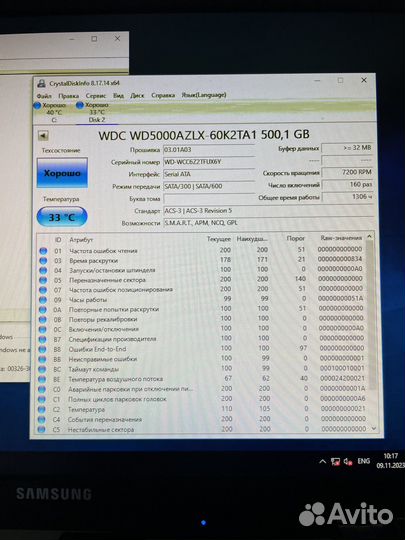Click status icon for attribute 01 Частота ошибок чтения
This screenshot has width=405, height=540.
pyautogui.click(x=43, y=251)
